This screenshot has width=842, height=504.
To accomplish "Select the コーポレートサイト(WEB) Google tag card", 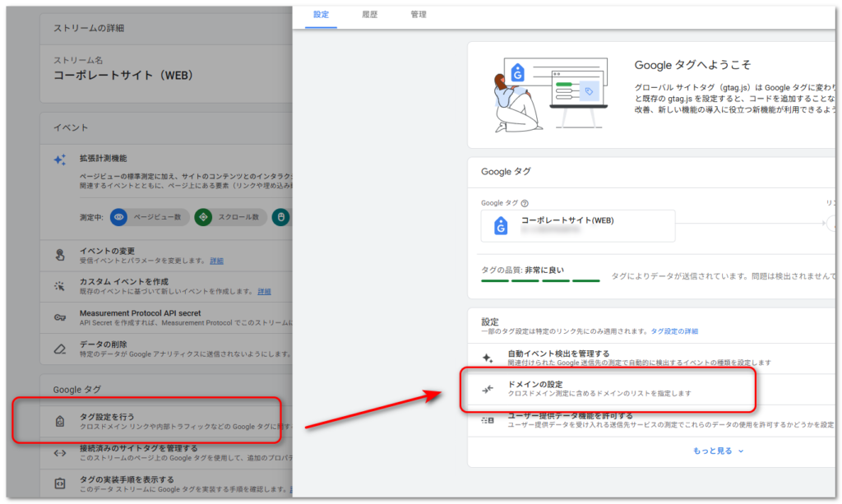I will 578,226.
